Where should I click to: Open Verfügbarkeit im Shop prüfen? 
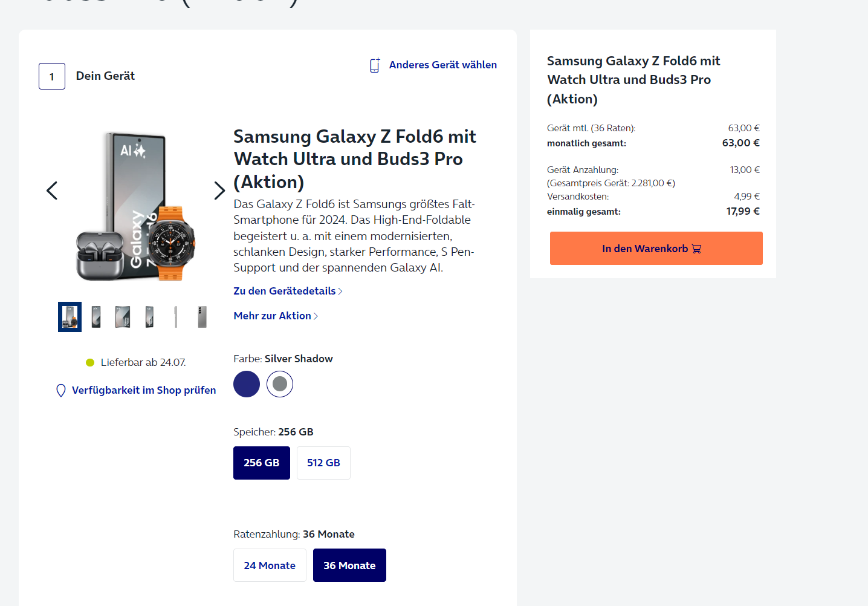click(x=144, y=390)
